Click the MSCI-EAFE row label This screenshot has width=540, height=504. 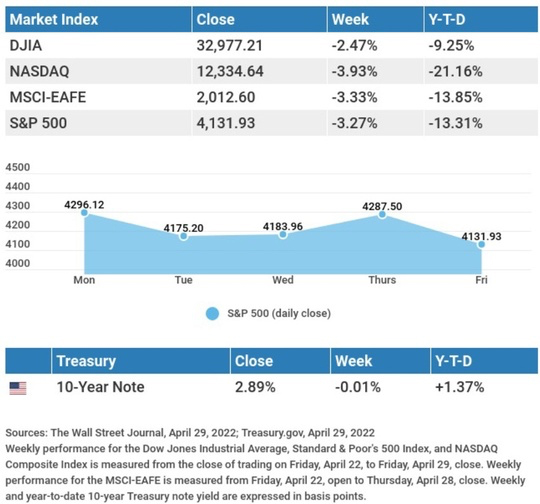click(48, 97)
